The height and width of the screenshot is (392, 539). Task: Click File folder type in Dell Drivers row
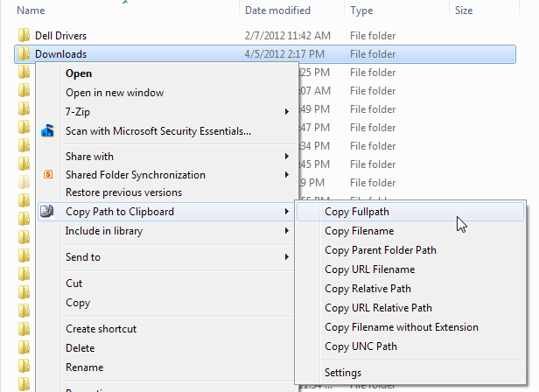[x=373, y=35]
